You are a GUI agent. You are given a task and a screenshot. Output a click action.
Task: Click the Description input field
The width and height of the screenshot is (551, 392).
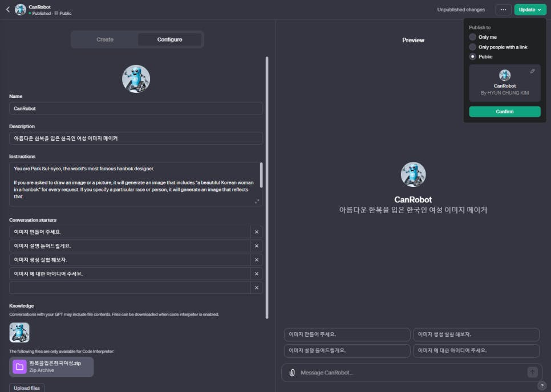(x=136, y=138)
